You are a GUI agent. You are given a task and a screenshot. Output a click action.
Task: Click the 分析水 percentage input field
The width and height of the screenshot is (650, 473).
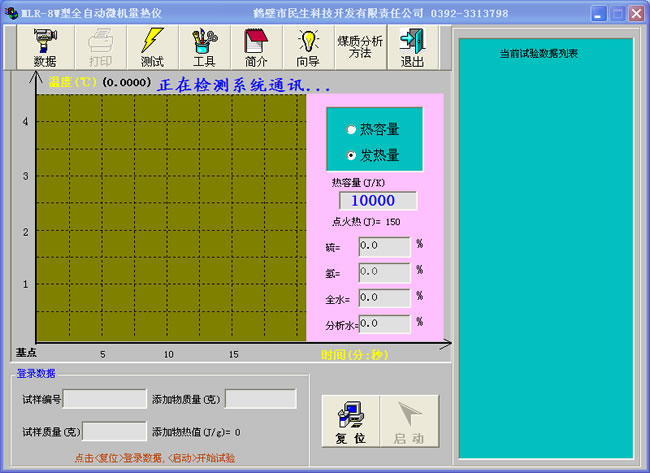tap(384, 324)
